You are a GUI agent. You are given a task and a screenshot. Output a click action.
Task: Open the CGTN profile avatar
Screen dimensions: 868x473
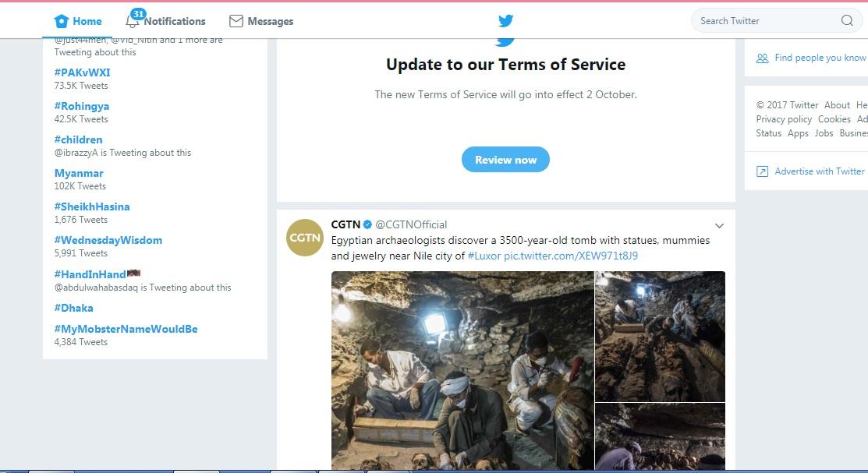pyautogui.click(x=304, y=238)
